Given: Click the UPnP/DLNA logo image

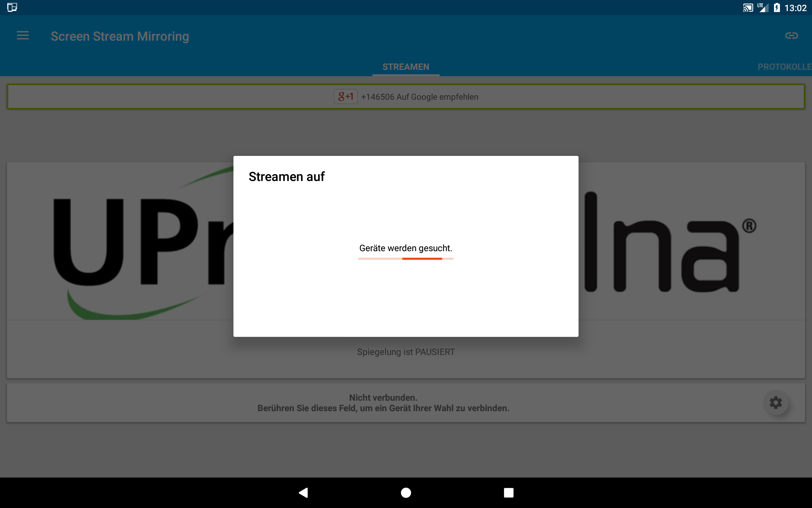Looking at the screenshot, I should [x=406, y=241].
